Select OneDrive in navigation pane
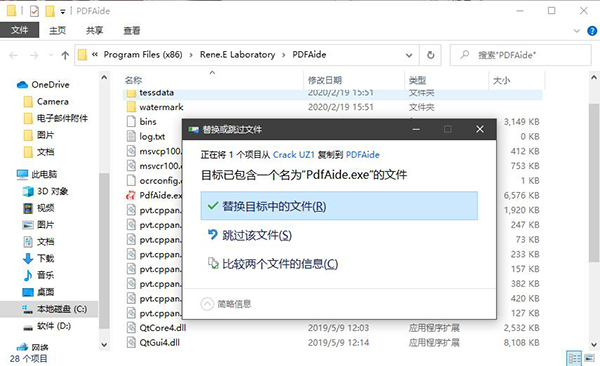 (x=50, y=85)
